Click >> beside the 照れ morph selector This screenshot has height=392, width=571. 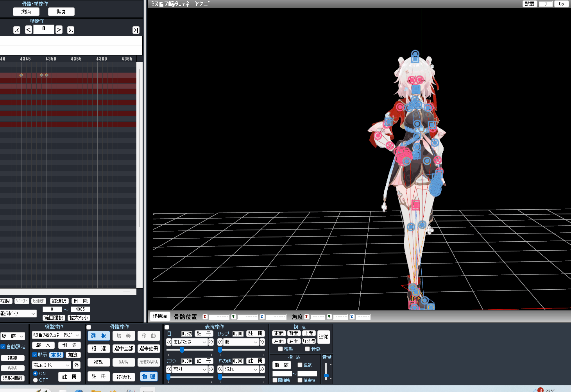[261, 369]
